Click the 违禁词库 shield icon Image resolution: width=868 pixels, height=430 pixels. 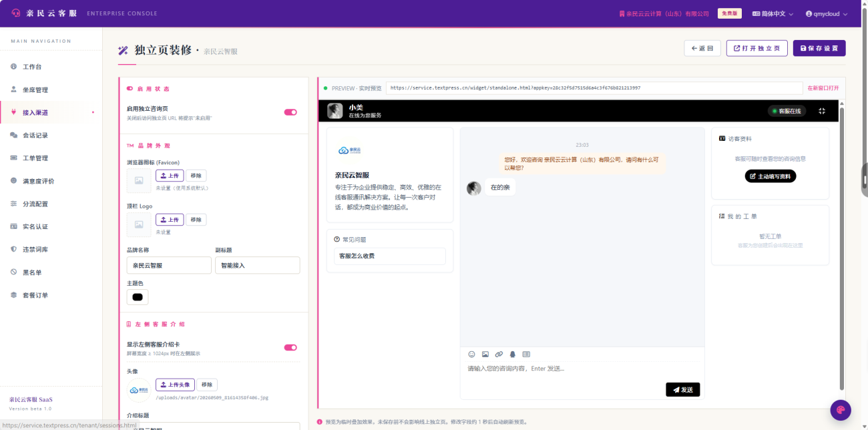tap(13, 249)
